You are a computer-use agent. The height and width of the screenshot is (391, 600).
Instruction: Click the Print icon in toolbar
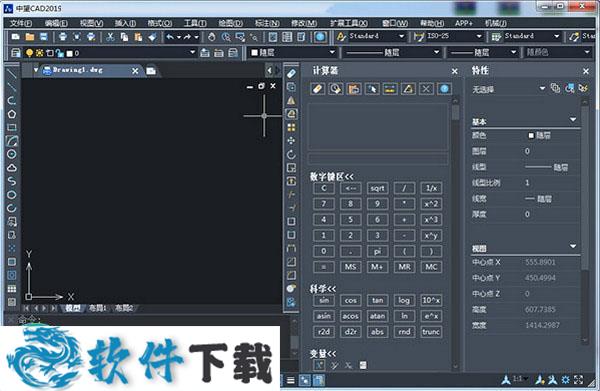pyautogui.click(x=63, y=37)
